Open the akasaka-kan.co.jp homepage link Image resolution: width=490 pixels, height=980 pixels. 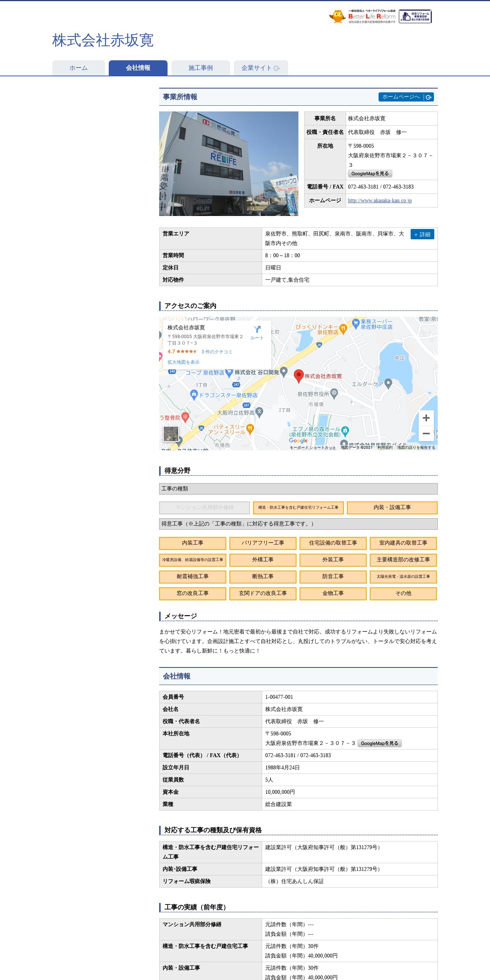tap(380, 200)
